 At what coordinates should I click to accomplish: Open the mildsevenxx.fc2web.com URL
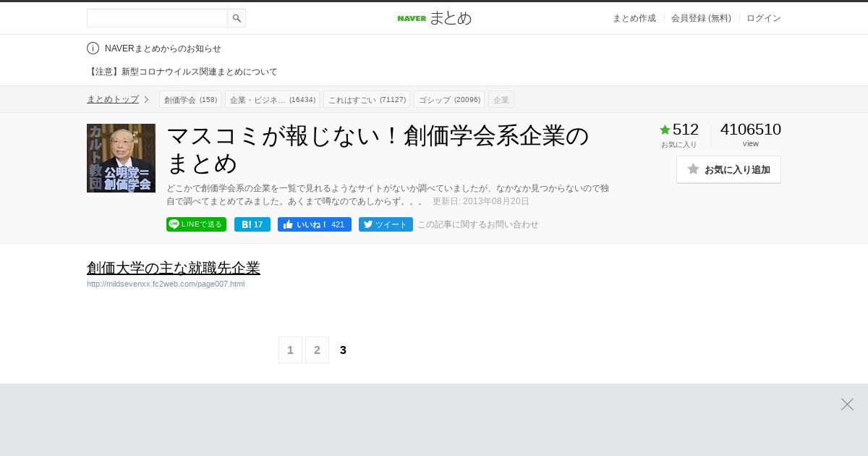pos(166,284)
